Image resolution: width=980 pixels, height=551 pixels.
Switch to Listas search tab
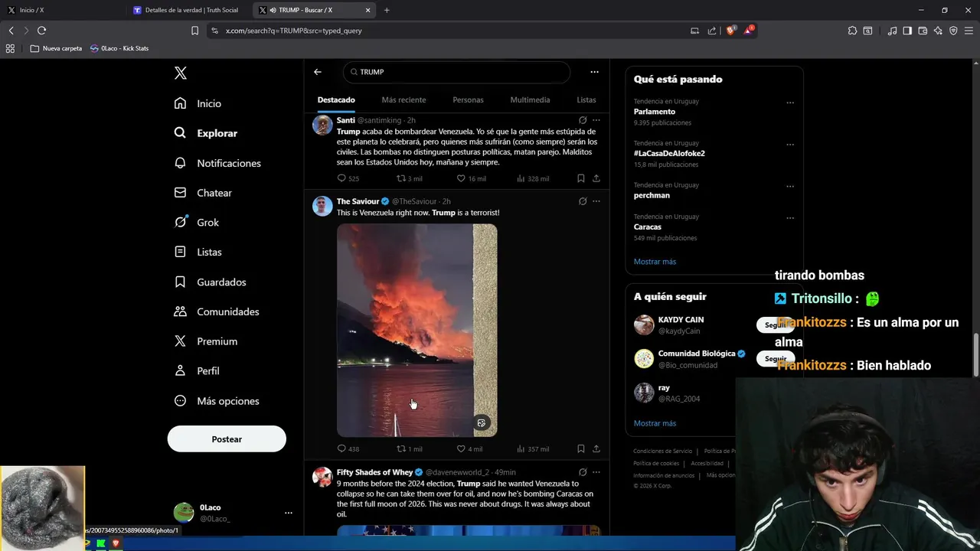pos(586,100)
